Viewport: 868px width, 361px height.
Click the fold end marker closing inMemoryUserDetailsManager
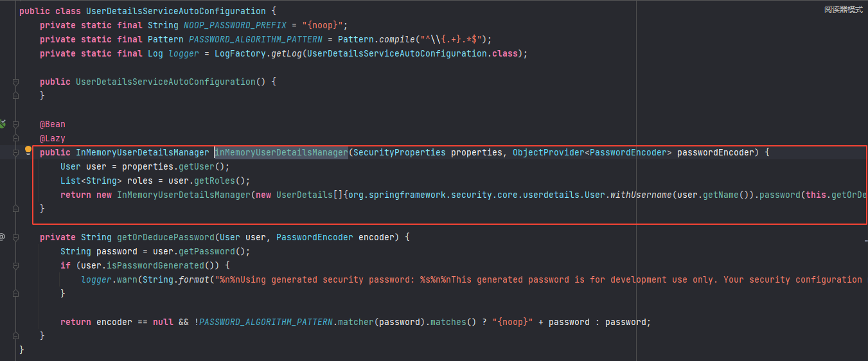coord(15,209)
